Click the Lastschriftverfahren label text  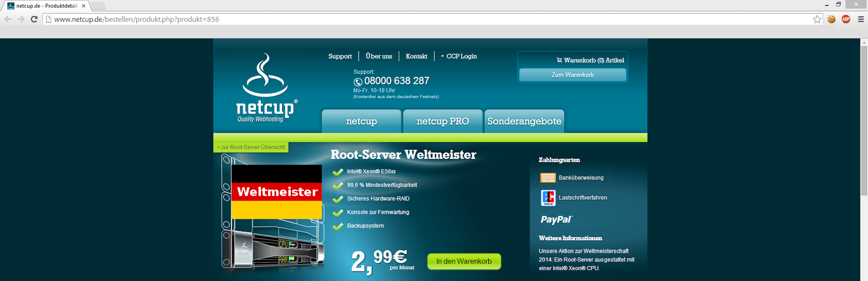click(583, 198)
